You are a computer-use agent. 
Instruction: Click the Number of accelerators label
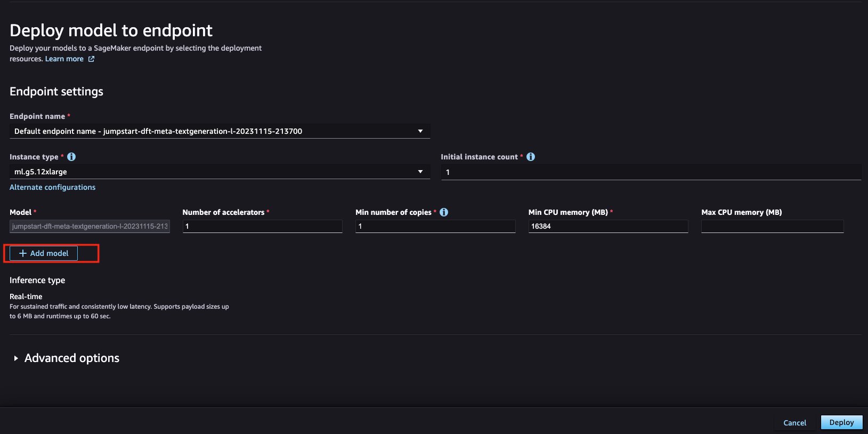[224, 212]
